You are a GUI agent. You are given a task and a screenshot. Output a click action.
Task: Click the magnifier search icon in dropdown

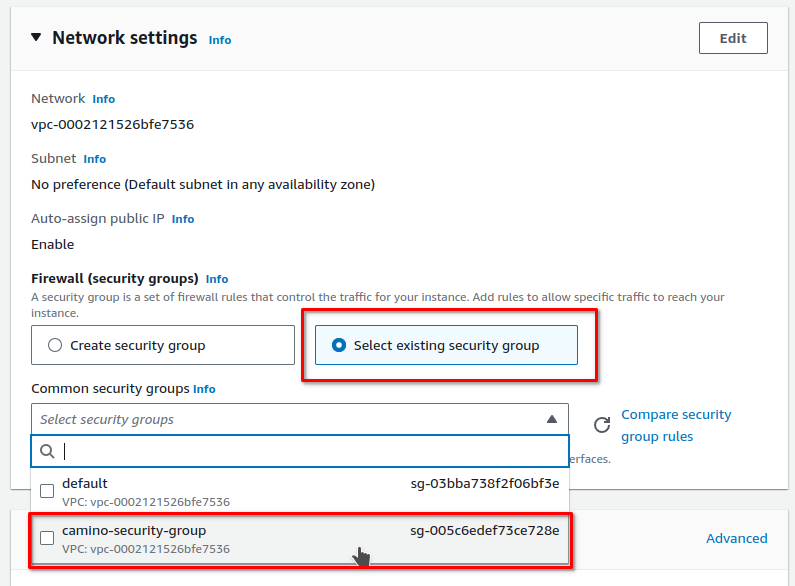[x=47, y=451]
